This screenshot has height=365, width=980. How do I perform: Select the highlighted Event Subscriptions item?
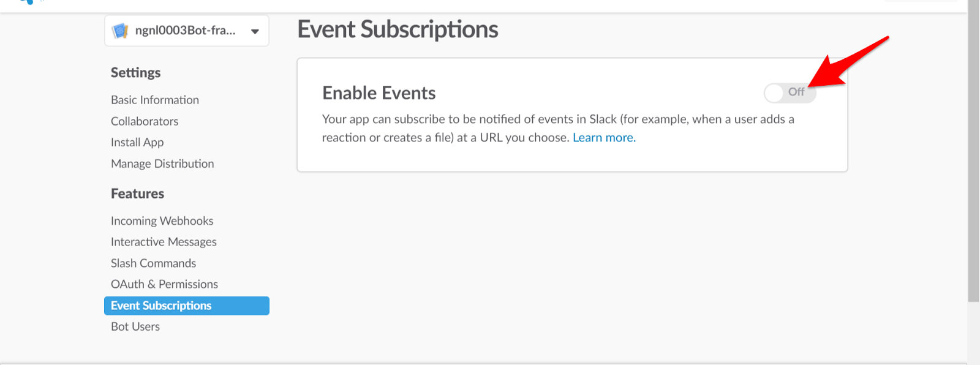160,305
